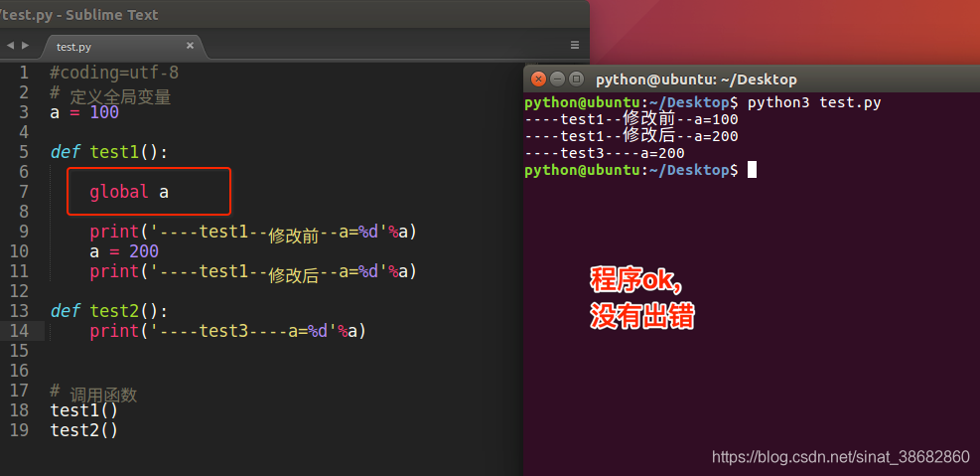Click the terminal title python@ubuntu: ~/Desktop
Screen dimensions: 980x476
pyautogui.click(x=696, y=80)
